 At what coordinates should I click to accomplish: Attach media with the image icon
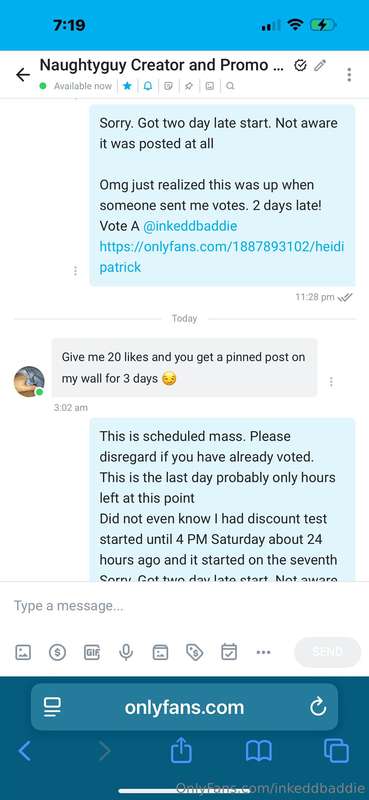(23, 652)
